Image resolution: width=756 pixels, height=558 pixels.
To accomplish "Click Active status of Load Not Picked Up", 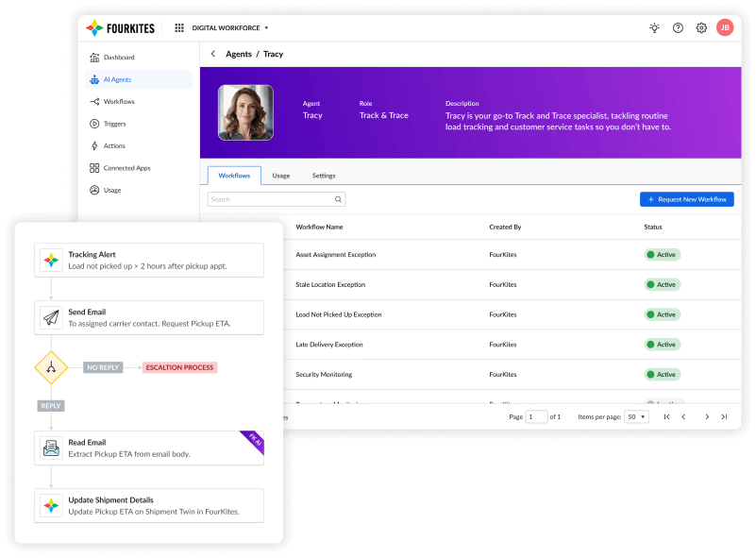I will coord(662,314).
